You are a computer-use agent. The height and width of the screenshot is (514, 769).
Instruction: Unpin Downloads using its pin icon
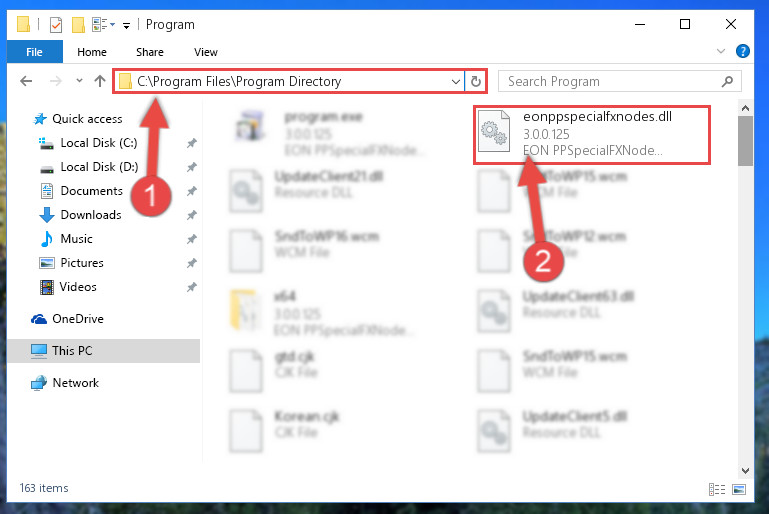(191, 215)
